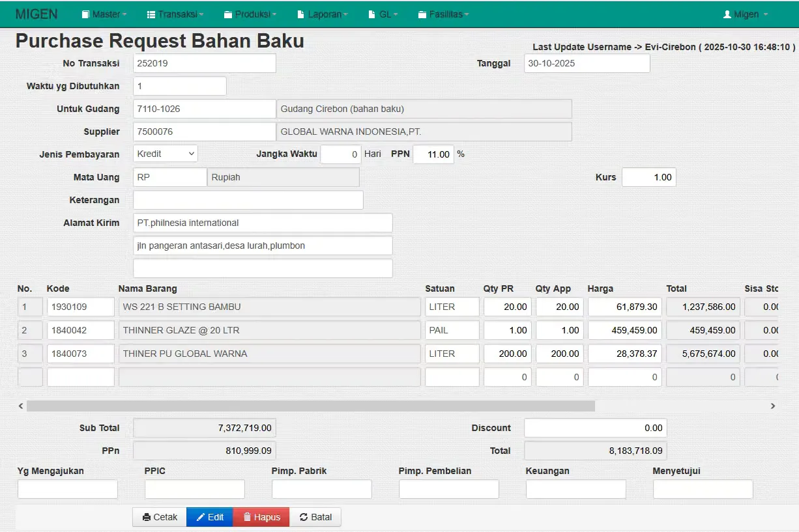
Task: Open the Jenis Pembayaran Kredit dropdown
Action: [x=166, y=154]
